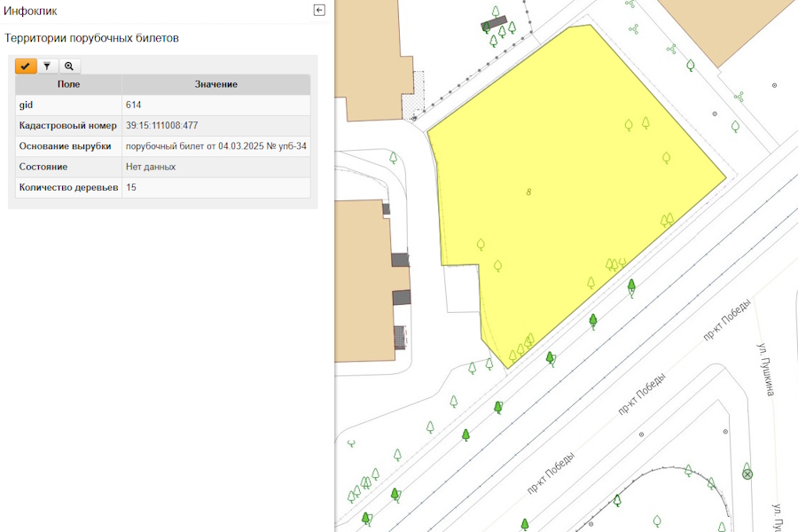Click the Инфоклик panel title
The image size is (798, 532).
click(31, 11)
